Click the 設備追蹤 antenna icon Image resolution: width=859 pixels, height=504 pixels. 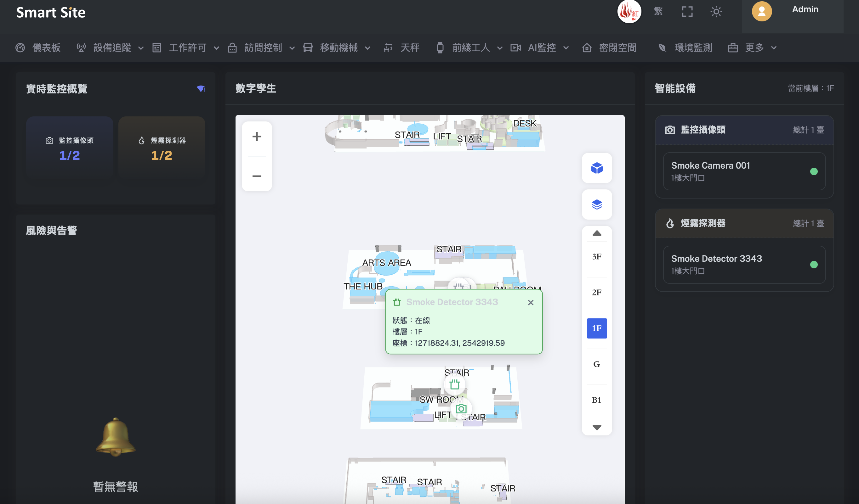[x=81, y=48]
